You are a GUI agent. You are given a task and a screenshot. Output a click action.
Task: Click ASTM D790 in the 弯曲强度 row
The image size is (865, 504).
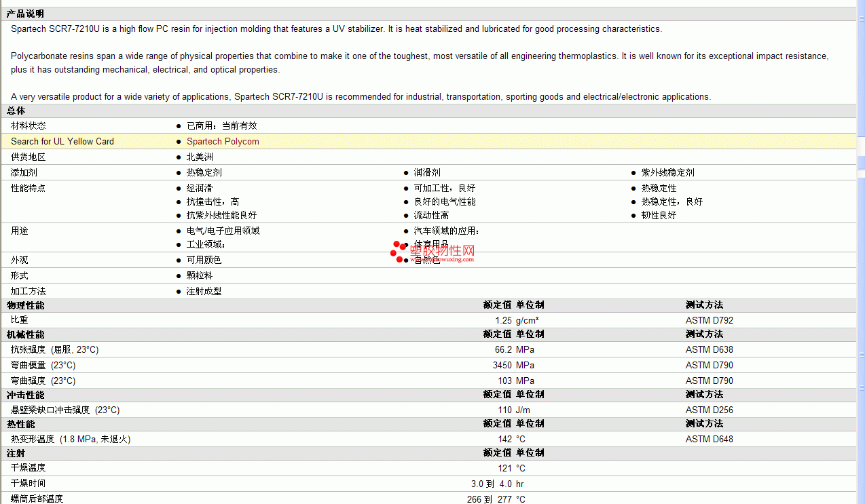pos(710,381)
